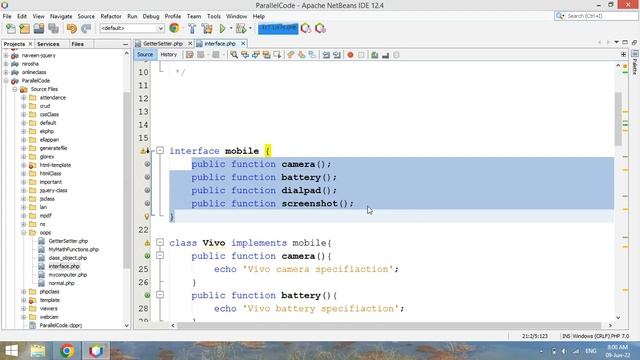
Task: Open the Team menu
Action: tap(194, 16)
